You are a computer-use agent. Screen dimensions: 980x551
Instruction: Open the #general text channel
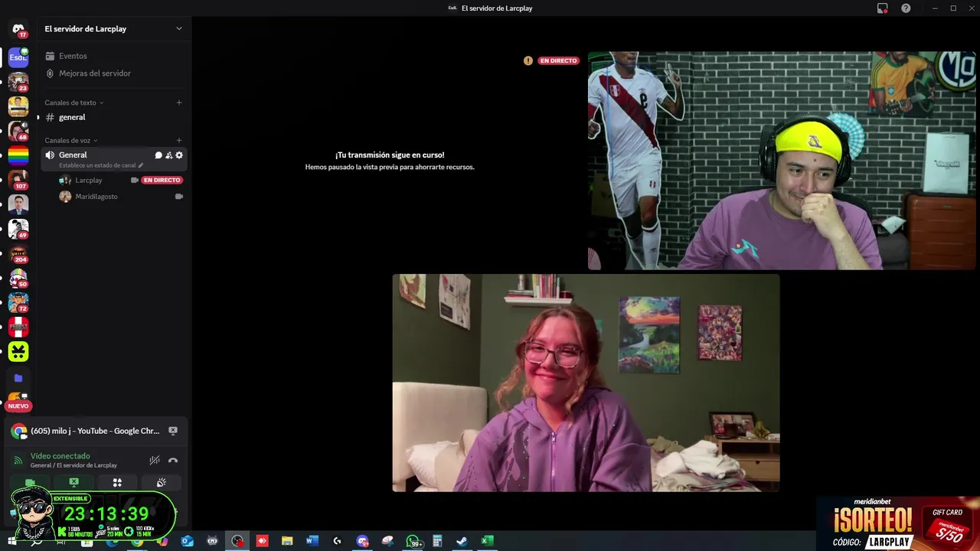[113, 117]
